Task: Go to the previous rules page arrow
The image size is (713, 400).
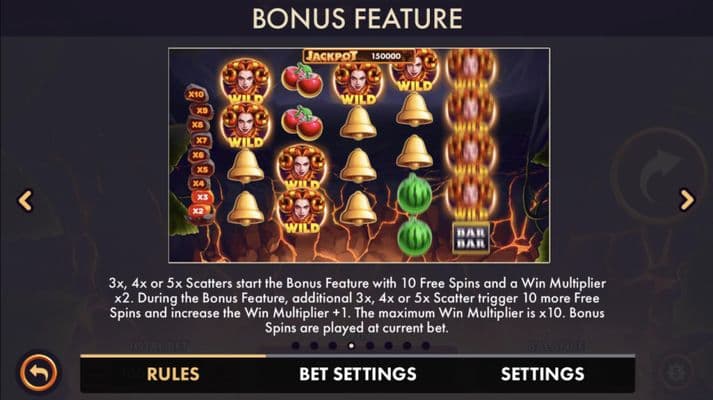Action: pos(25,200)
